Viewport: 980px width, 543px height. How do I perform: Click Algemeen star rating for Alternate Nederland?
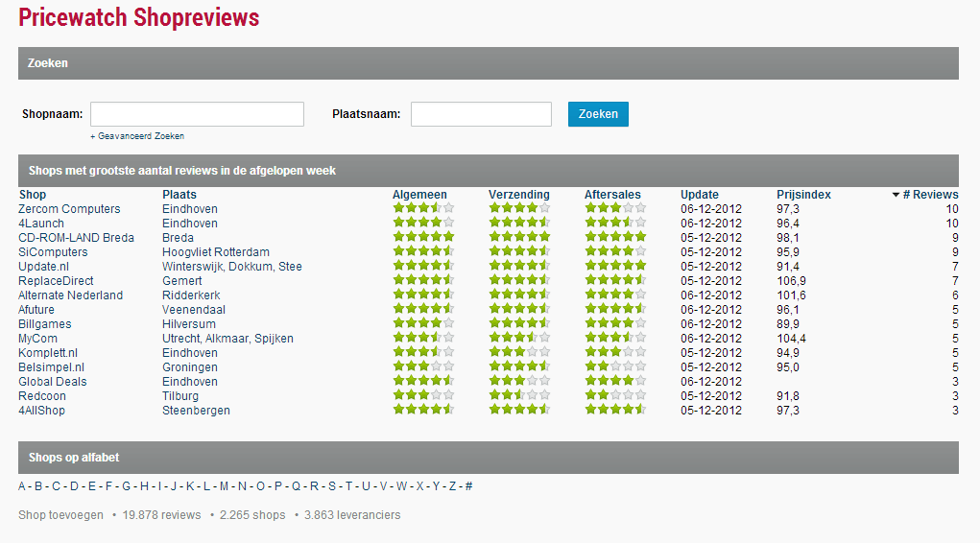tap(423, 295)
